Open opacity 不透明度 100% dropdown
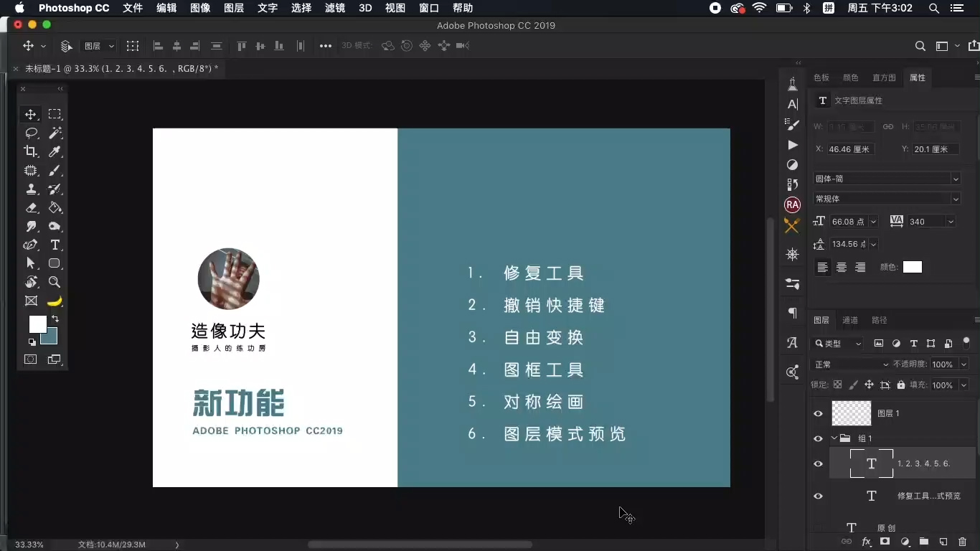The width and height of the screenshot is (980, 551). [963, 364]
